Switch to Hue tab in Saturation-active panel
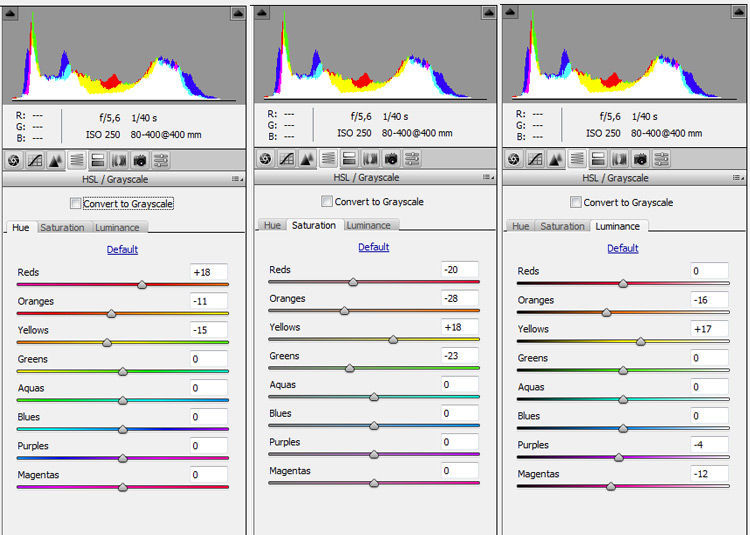The width and height of the screenshot is (750, 535). coord(272,225)
